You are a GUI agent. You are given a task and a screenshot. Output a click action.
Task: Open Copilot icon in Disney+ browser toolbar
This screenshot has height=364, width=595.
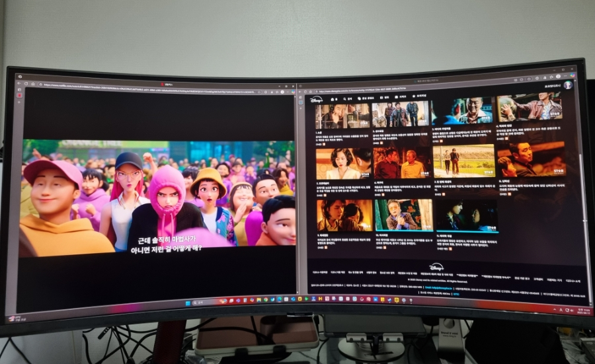pyautogui.click(x=574, y=75)
